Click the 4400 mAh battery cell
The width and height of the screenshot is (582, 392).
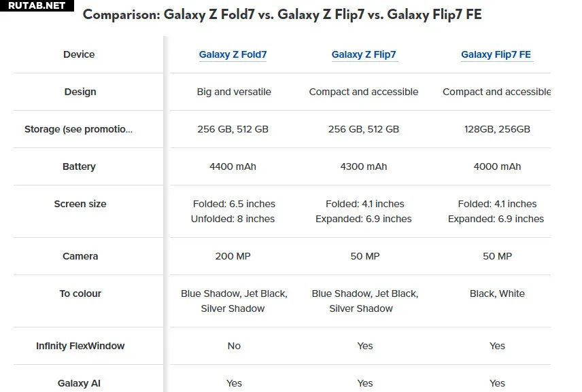pyautogui.click(x=233, y=166)
